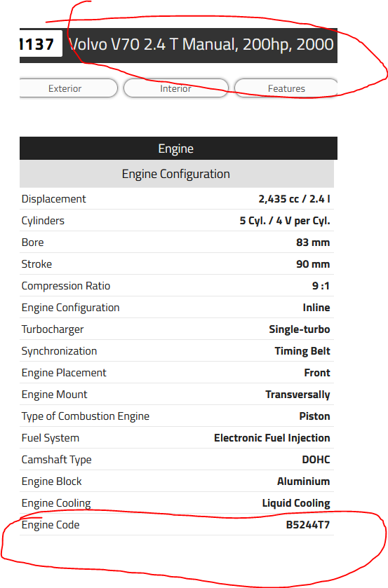This screenshot has height=588, width=388.
Task: Click the Volvo V70 2.4 T title
Action: pyautogui.click(x=201, y=44)
